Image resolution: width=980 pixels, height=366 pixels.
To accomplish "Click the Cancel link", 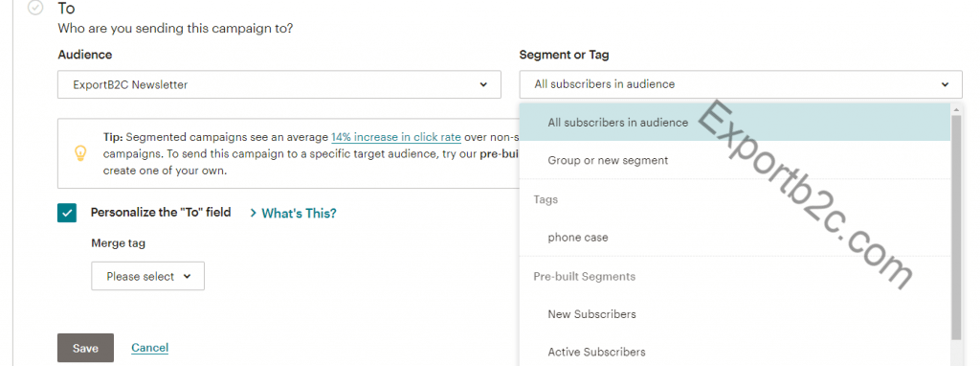I will (150, 348).
